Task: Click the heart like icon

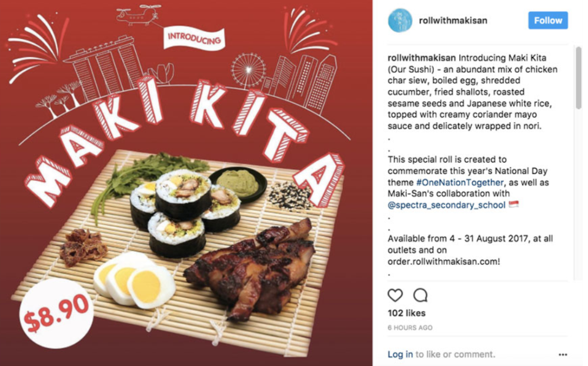Action: click(395, 295)
